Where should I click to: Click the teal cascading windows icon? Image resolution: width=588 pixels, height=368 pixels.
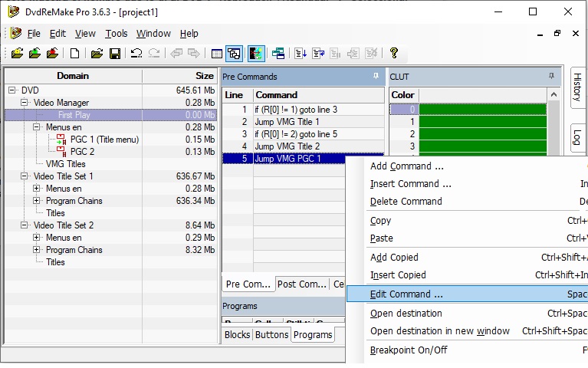(x=278, y=53)
